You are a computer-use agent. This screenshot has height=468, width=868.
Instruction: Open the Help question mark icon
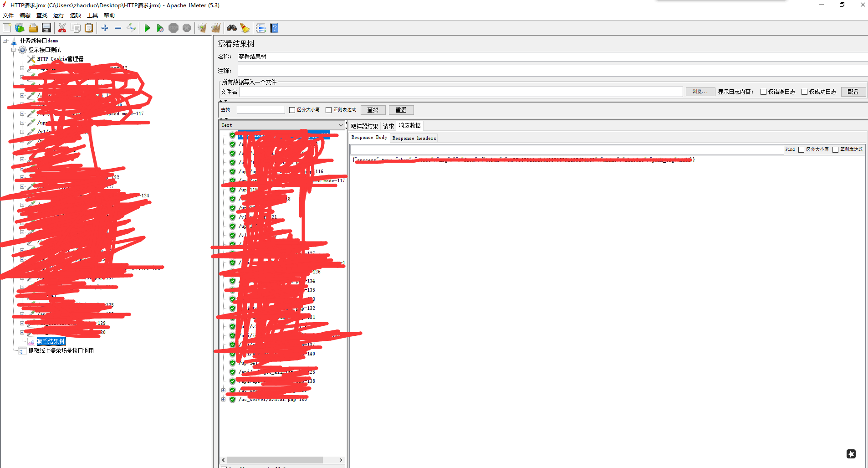click(x=274, y=28)
